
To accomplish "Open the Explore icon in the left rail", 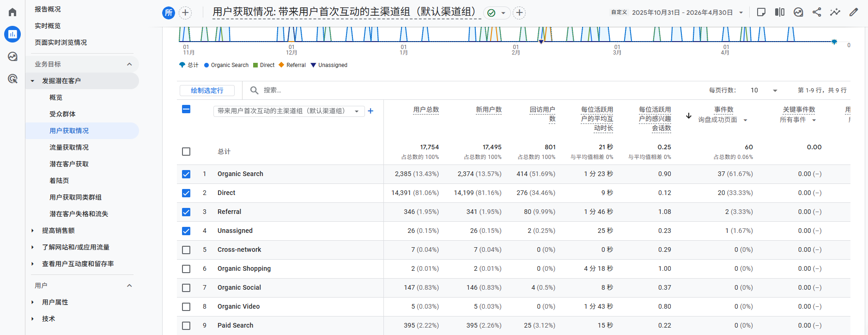I will 12,56.
